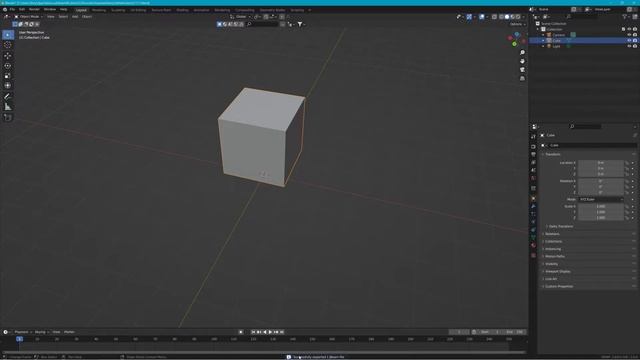Activate the combined Transform tool
The width and height of the screenshot is (640, 360).
tap(8, 86)
